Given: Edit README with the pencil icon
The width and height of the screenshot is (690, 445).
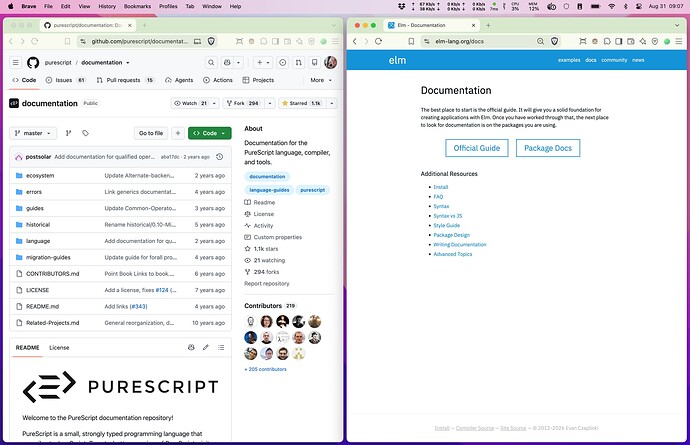Looking at the screenshot, I should click(x=206, y=347).
